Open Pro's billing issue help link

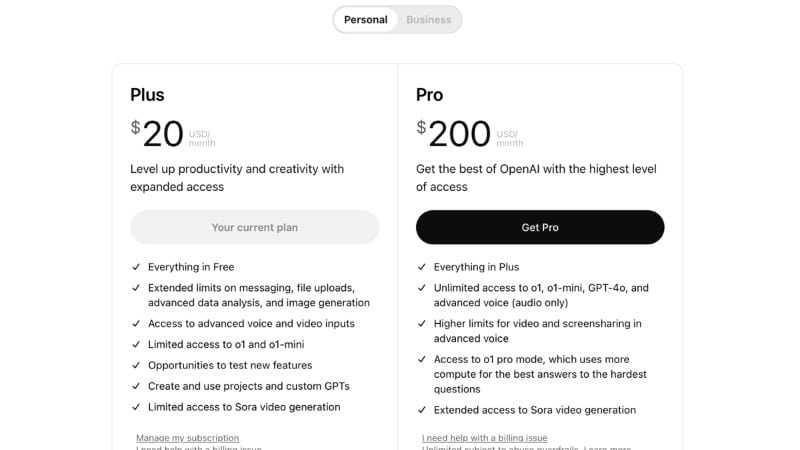coord(485,438)
